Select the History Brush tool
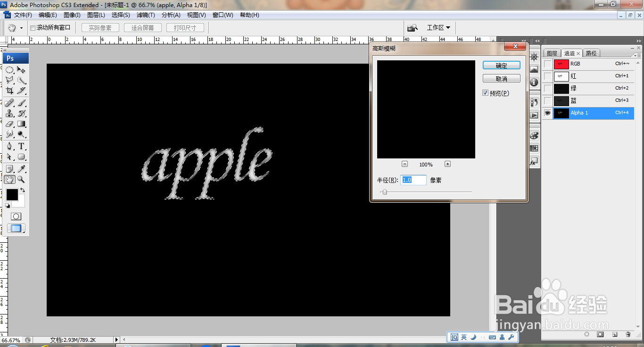This screenshot has height=347, width=644. 21,113
